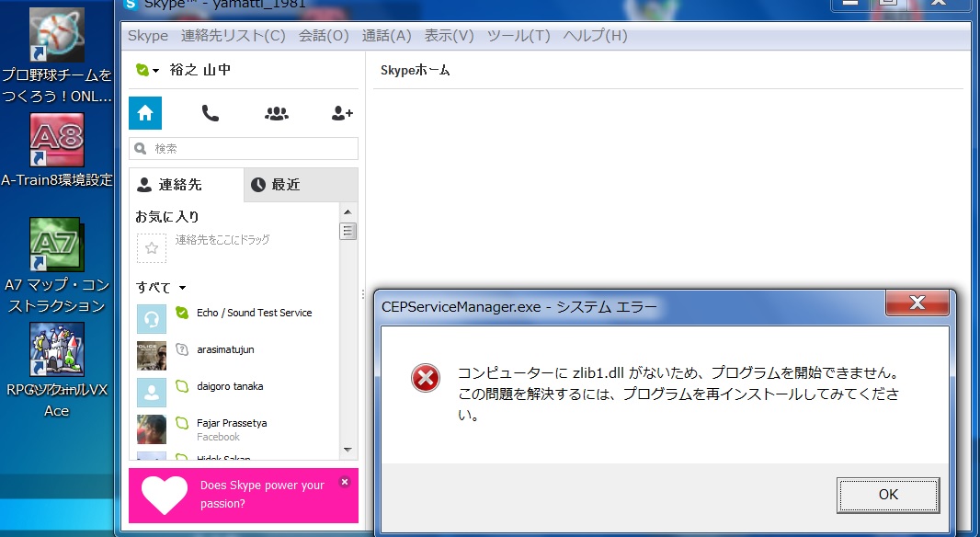Click the 検索 search field
The height and width of the screenshot is (537, 980).
[244, 149]
